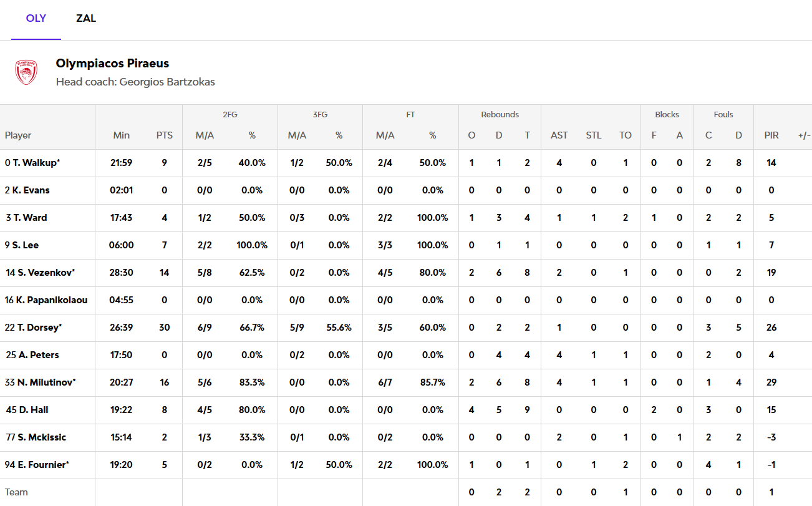
Task: Click the AST column header
Action: coord(559,135)
